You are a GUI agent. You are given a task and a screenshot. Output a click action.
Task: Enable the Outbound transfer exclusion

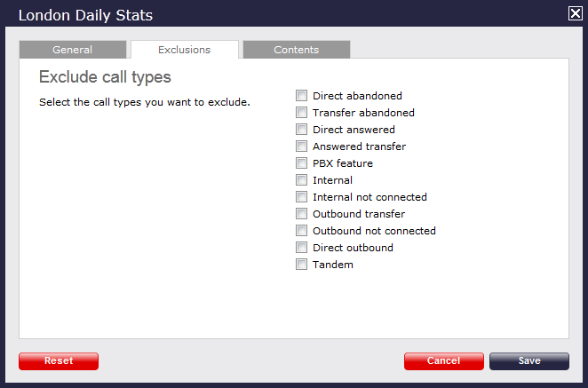coord(302,214)
